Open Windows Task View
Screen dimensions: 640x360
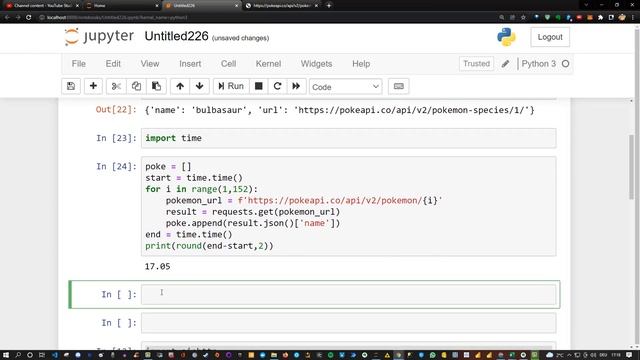click(42, 355)
